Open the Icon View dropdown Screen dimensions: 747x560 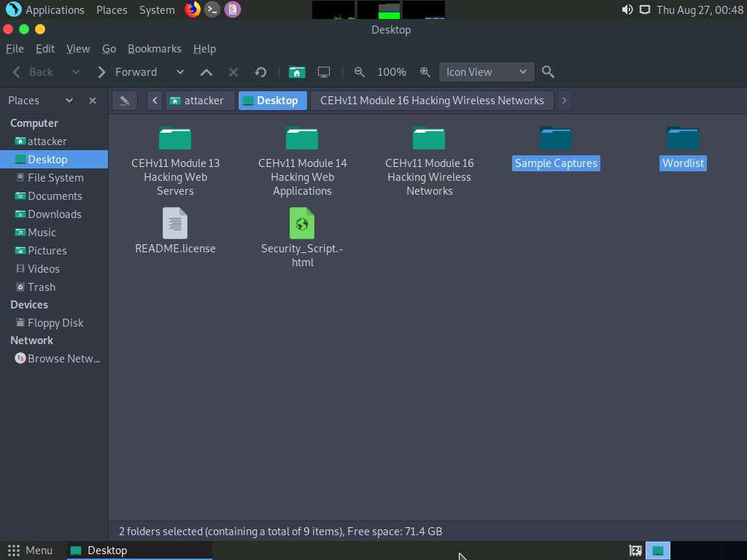click(486, 71)
